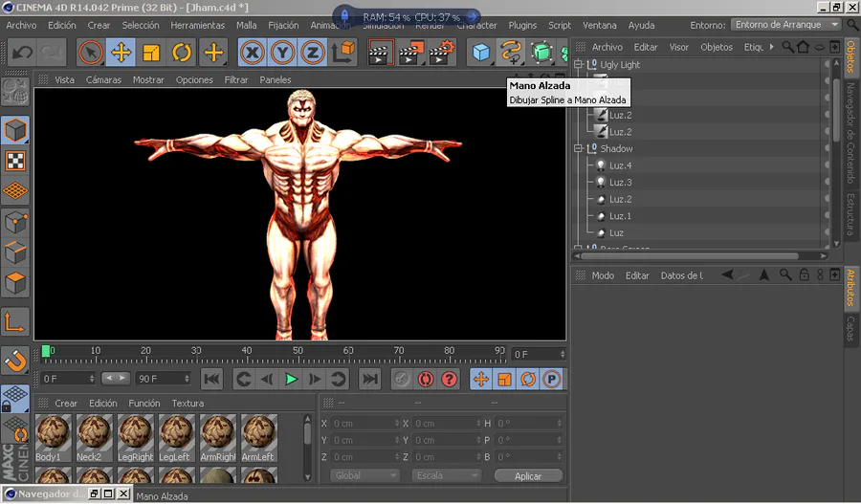Screen dimensions: 861x504
Task: Click the preview range slider arrows
Action: click(x=116, y=378)
